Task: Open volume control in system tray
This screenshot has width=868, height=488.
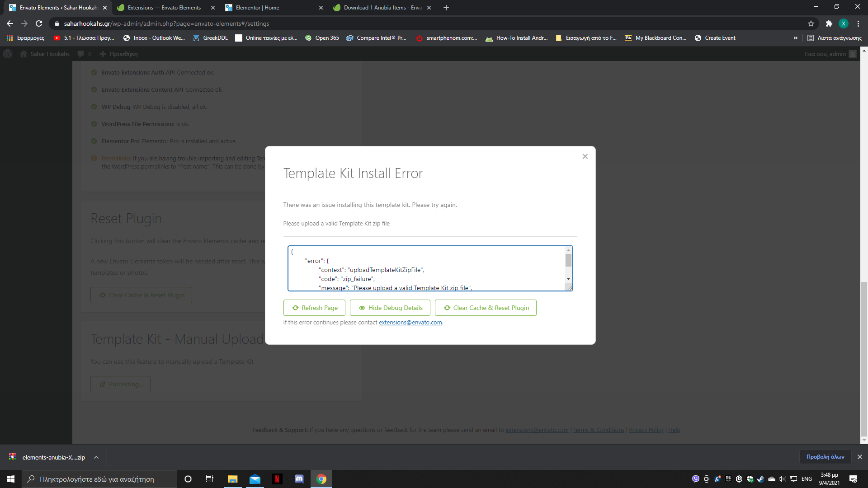Action: [x=782, y=479]
